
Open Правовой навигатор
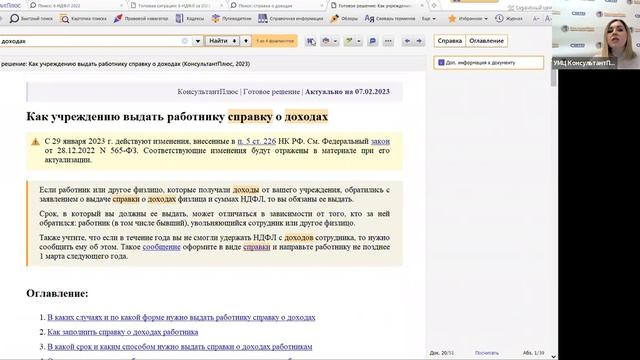(x=141, y=18)
